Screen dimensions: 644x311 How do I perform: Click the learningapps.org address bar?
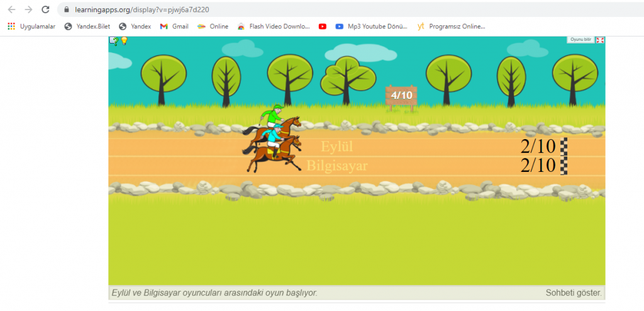point(349,9)
